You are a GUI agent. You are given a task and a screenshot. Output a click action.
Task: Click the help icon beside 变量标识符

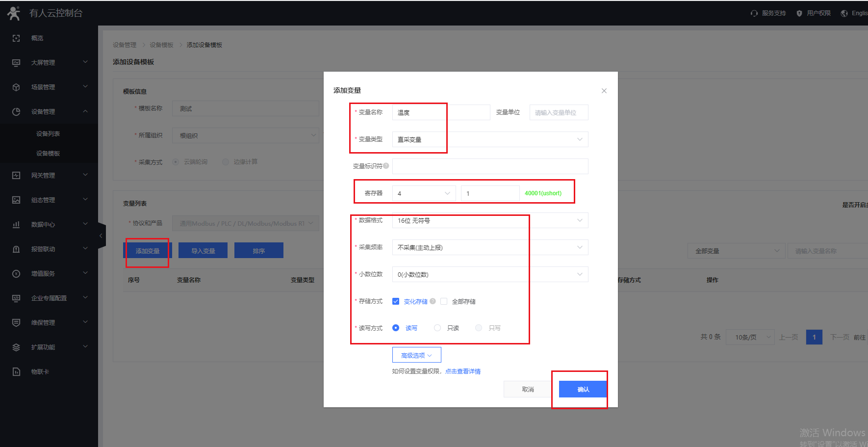pos(386,166)
